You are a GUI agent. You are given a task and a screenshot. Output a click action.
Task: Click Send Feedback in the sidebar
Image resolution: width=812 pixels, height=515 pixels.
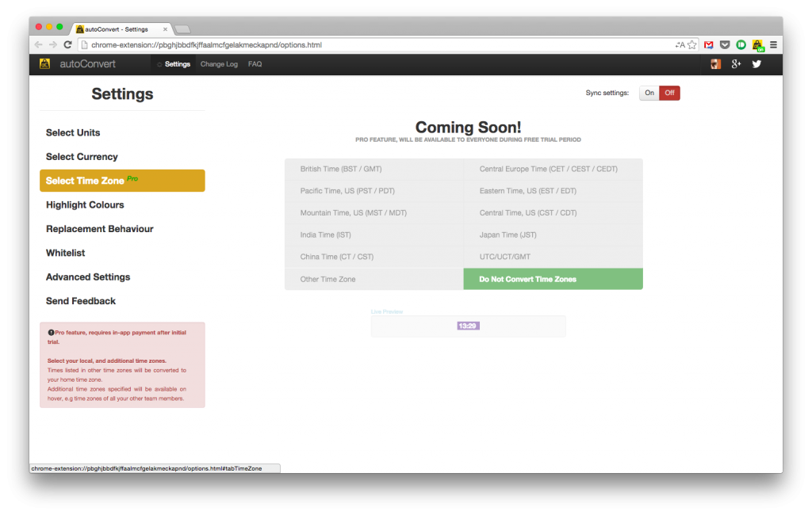click(x=81, y=301)
